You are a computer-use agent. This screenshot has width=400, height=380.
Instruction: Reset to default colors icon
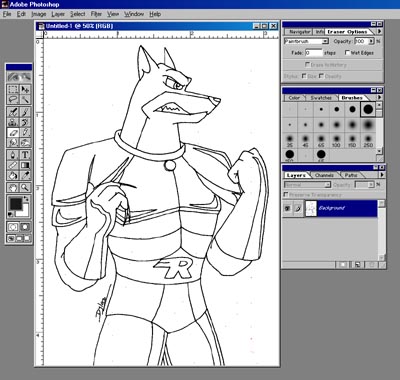(11, 214)
